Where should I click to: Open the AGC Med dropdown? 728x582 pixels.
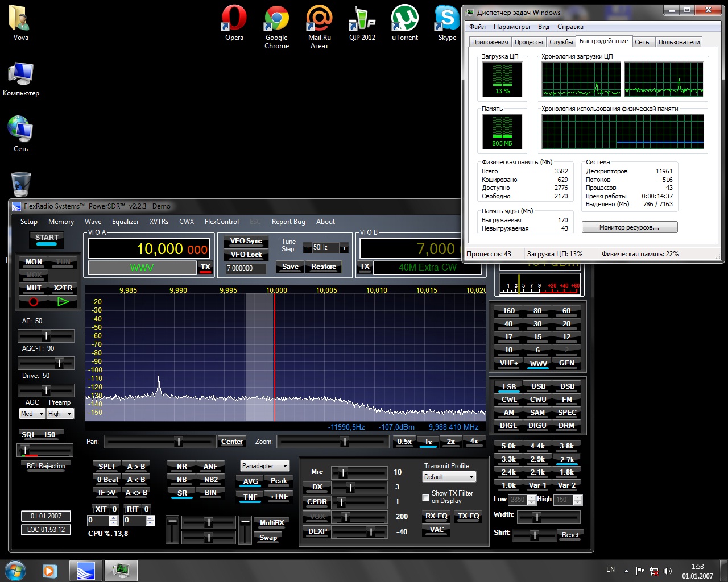(x=32, y=414)
